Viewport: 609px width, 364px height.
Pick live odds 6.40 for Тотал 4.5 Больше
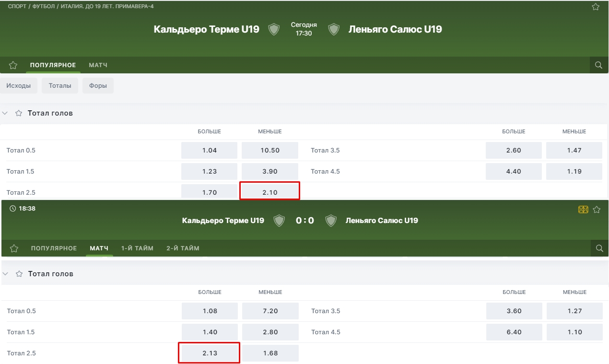click(x=514, y=332)
